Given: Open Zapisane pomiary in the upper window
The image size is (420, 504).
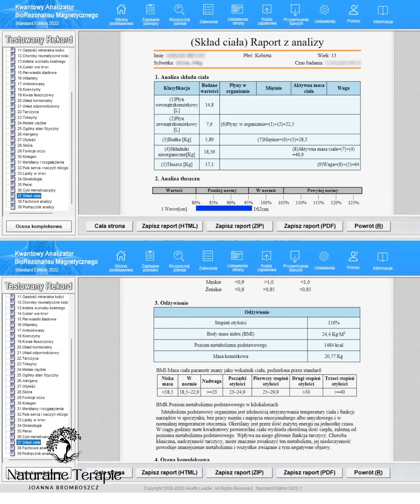Looking at the screenshot, I should pyautogui.click(x=150, y=15).
